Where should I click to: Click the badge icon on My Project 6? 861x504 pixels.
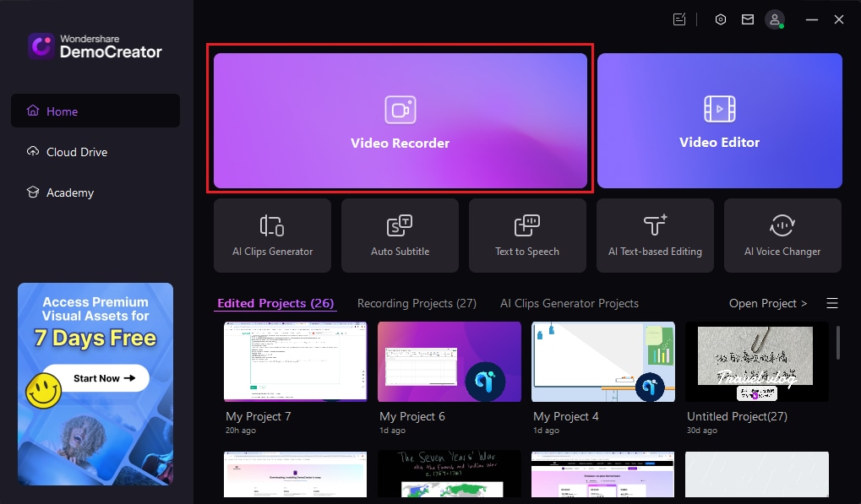click(485, 382)
